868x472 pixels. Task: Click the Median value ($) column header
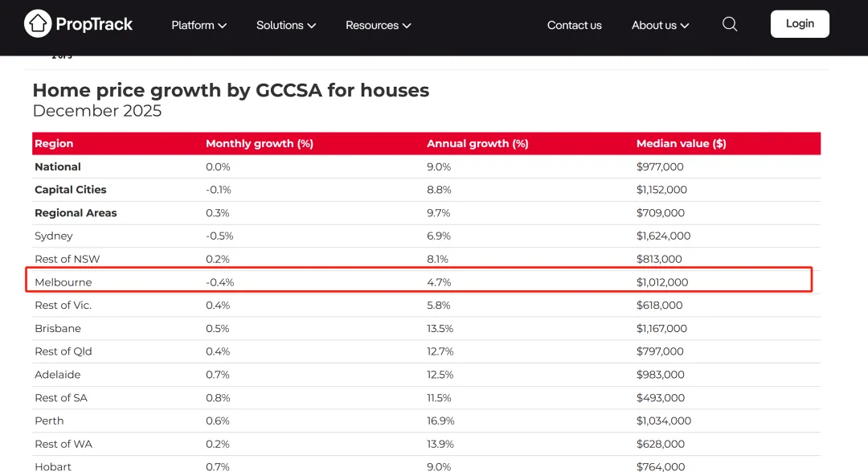click(x=681, y=143)
